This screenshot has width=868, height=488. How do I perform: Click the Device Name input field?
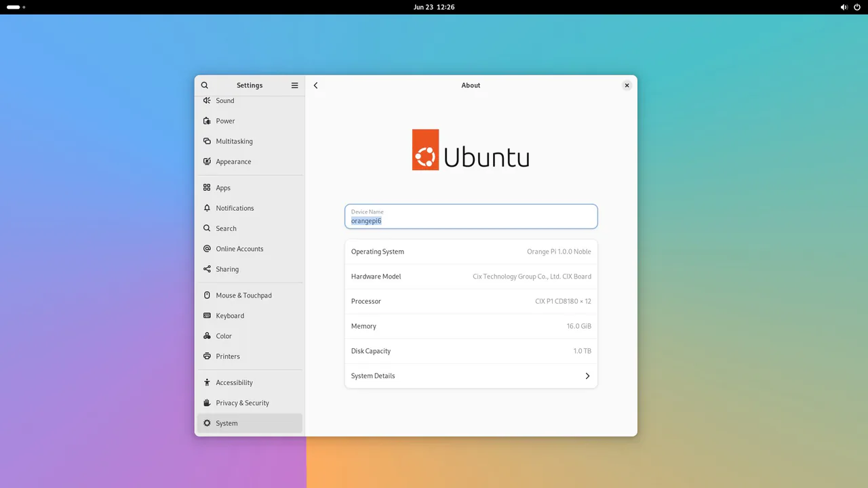coord(471,217)
